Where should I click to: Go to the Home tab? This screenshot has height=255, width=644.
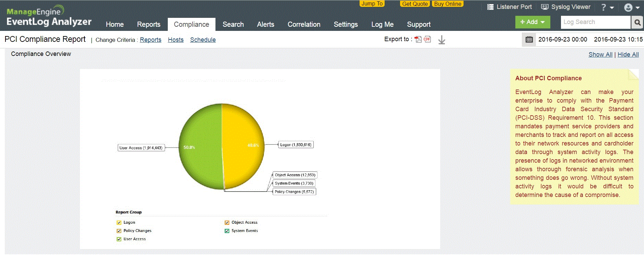click(115, 24)
